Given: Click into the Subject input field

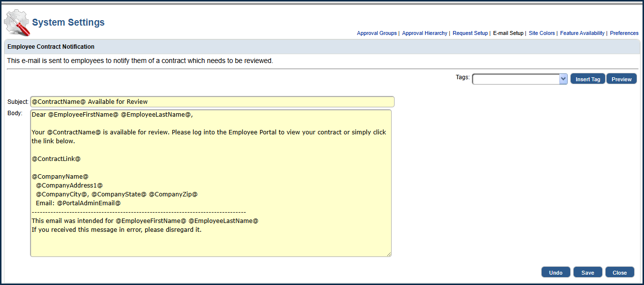Looking at the screenshot, I should pyautogui.click(x=212, y=102).
